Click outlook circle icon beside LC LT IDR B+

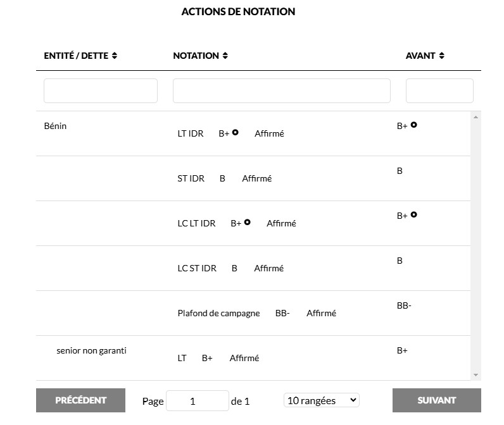[248, 223]
